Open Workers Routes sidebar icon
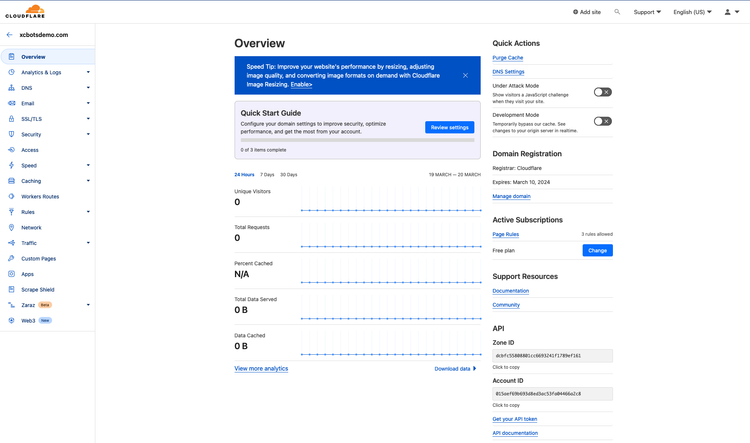This screenshot has width=750, height=443. [11, 196]
